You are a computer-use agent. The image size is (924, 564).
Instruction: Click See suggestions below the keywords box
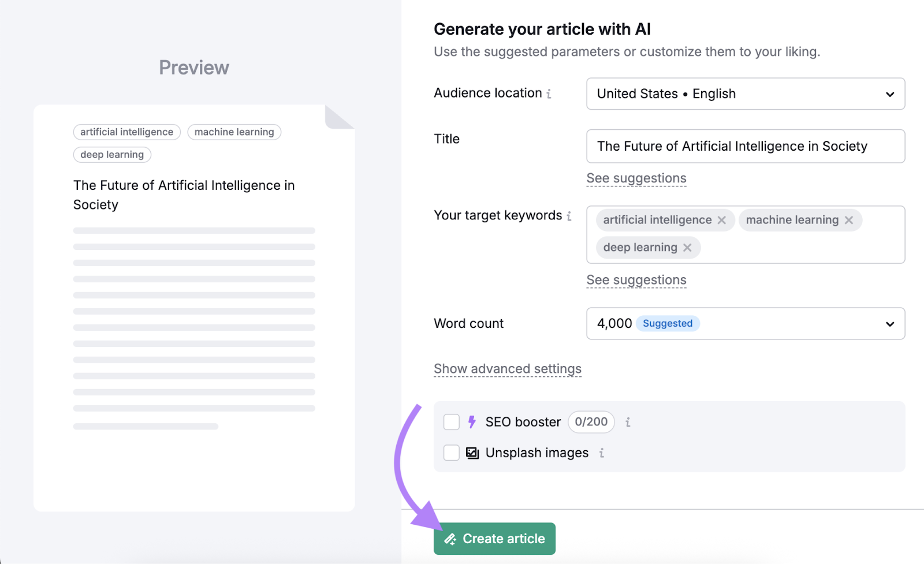(636, 279)
